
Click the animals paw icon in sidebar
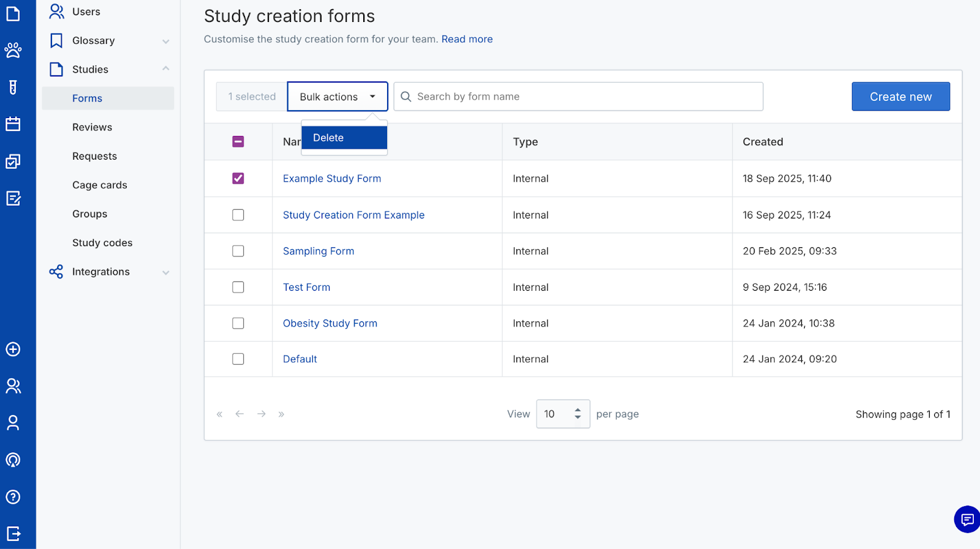pos(13,50)
